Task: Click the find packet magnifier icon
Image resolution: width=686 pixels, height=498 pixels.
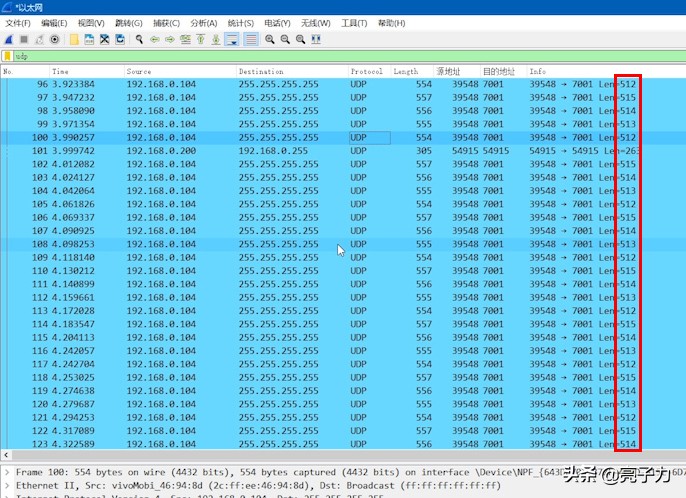Action: pyautogui.click(x=140, y=39)
